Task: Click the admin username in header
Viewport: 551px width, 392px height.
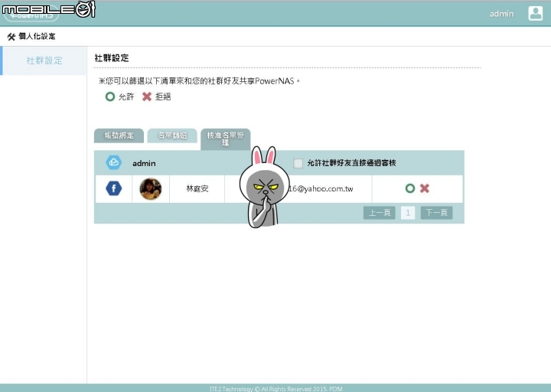Action: (501, 14)
